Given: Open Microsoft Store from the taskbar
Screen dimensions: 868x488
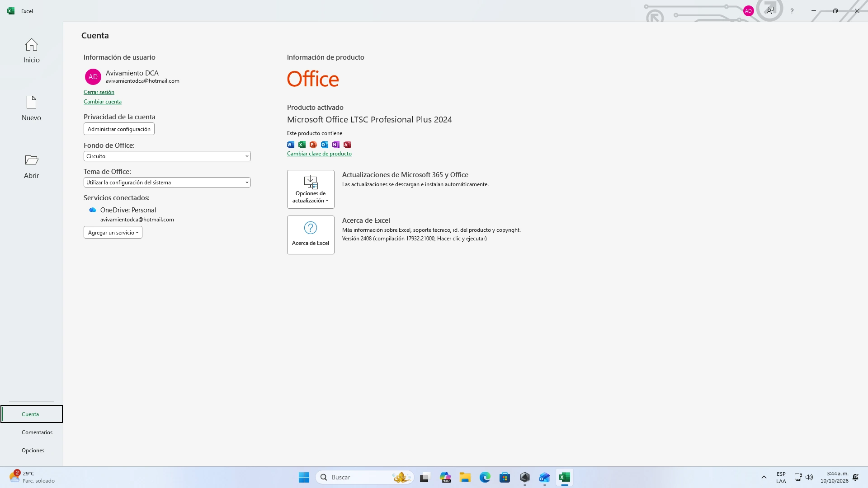Looking at the screenshot, I should [x=505, y=477].
